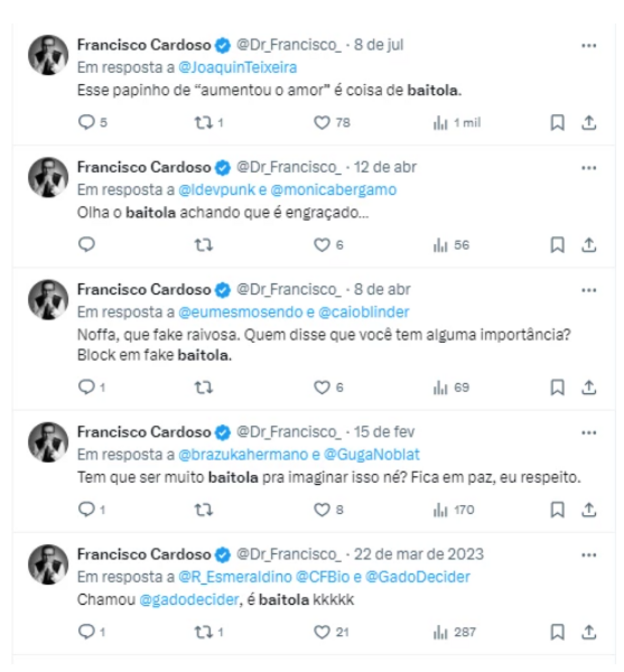The width and height of the screenshot is (624, 672).
Task: Bookmark the 12 de abr tweet
Action: (x=557, y=245)
